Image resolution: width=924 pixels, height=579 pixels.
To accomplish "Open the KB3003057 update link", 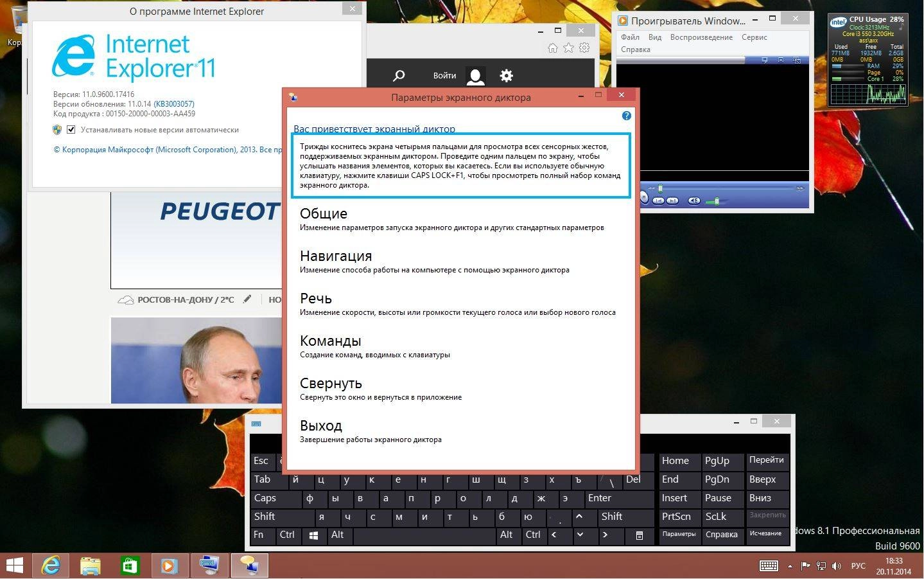I will click(174, 103).
